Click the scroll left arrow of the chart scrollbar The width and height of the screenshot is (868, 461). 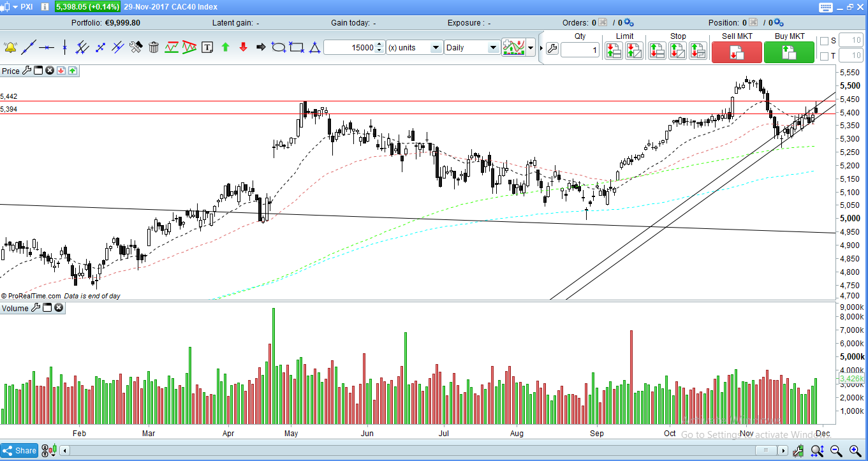(x=64, y=451)
